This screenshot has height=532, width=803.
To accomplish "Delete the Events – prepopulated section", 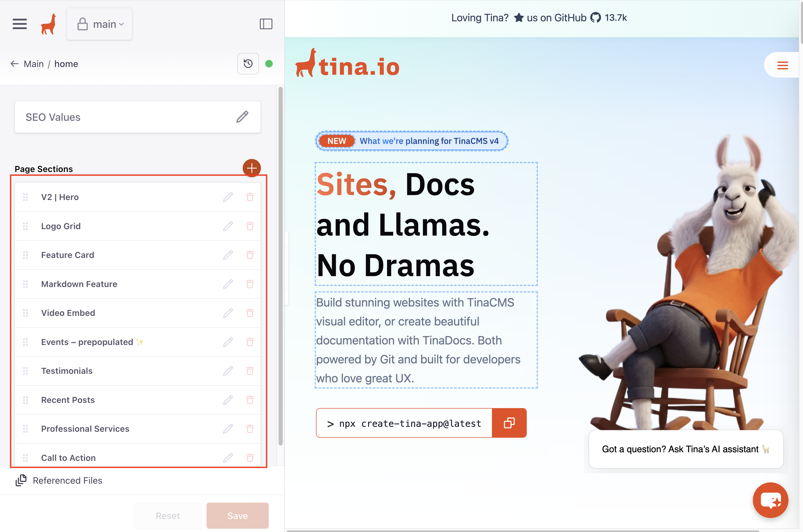I will tap(250, 342).
